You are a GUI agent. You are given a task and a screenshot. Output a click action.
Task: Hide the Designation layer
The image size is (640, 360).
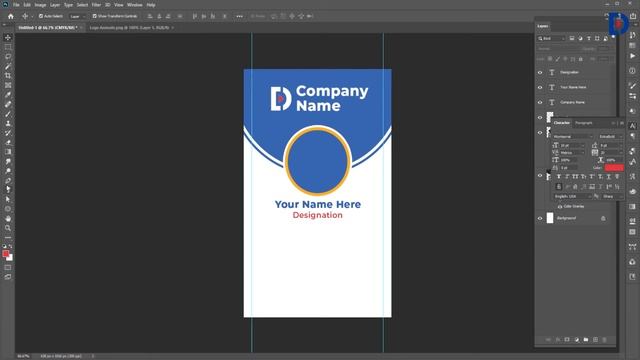(x=540, y=72)
